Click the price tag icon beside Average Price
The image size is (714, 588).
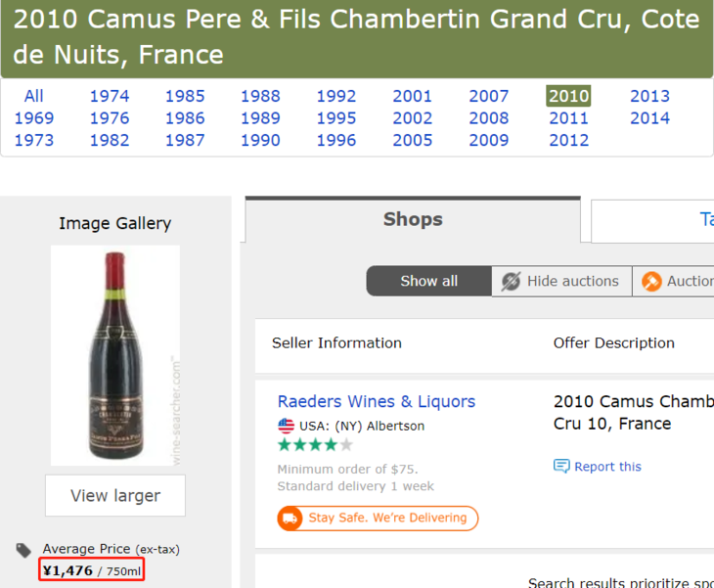[23, 551]
